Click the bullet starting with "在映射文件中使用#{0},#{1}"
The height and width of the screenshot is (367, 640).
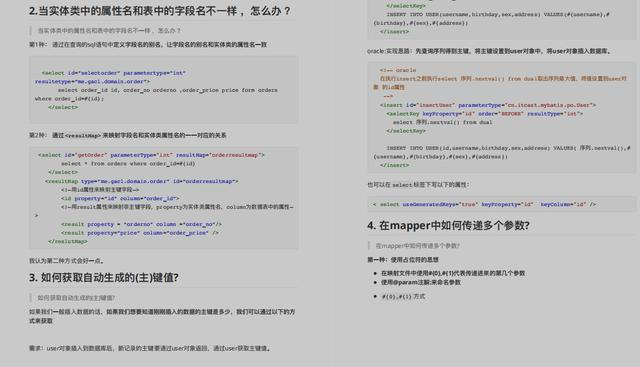453,273
